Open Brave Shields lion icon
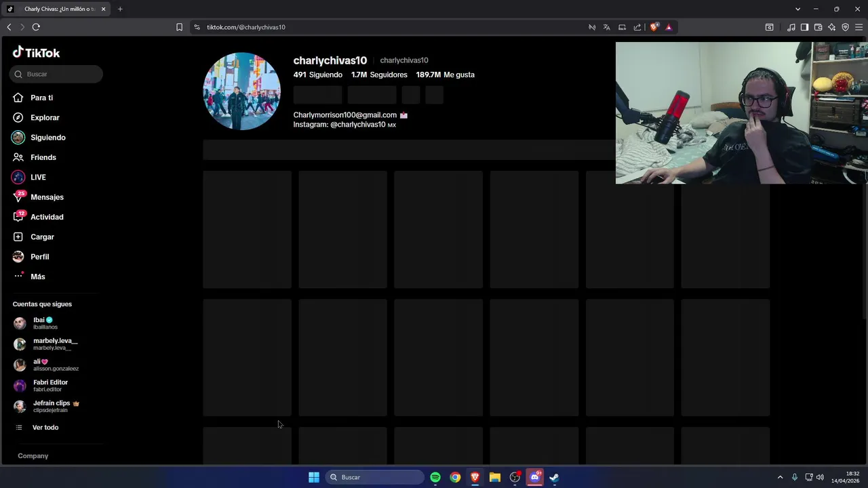 click(654, 27)
